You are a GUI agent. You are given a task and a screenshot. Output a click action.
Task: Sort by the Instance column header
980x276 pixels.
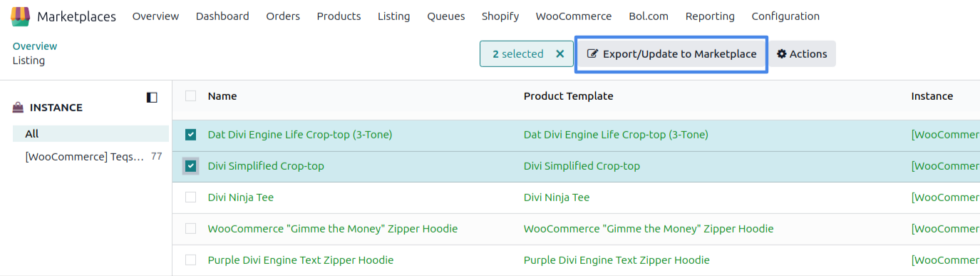tap(932, 96)
